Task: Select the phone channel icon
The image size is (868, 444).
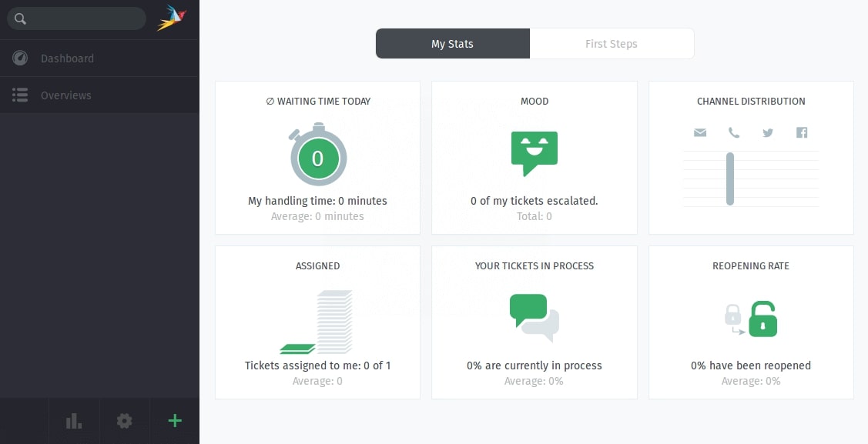Action: pyautogui.click(x=733, y=132)
